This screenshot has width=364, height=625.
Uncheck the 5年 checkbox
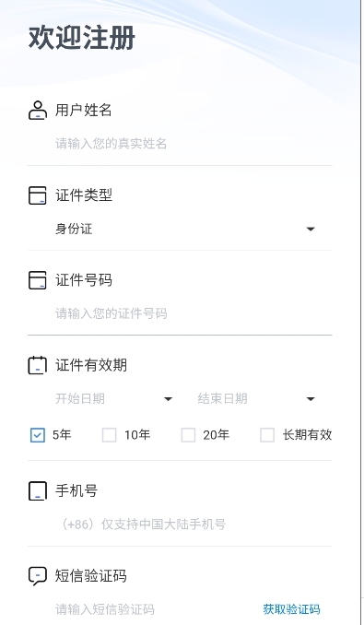point(38,435)
